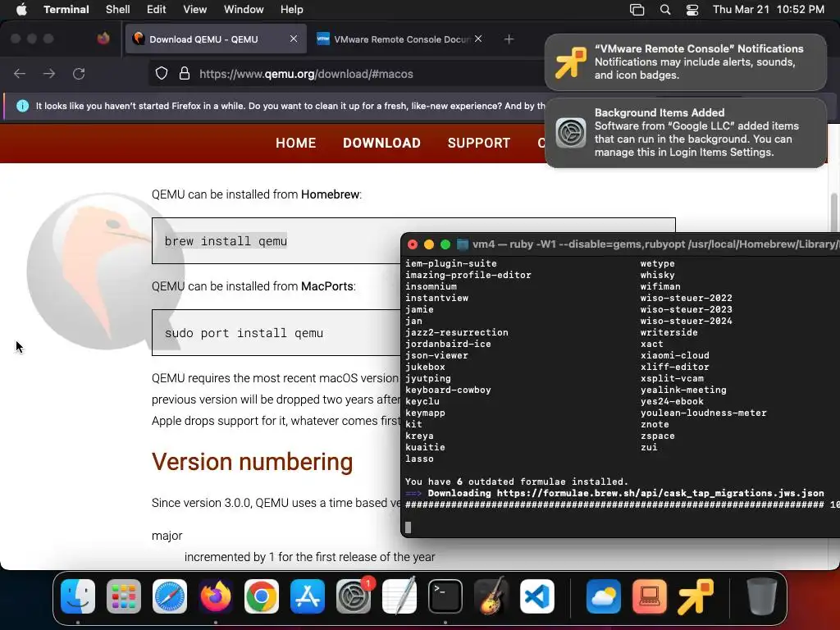Open the Help menu
840x630 pixels.
pyautogui.click(x=292, y=10)
